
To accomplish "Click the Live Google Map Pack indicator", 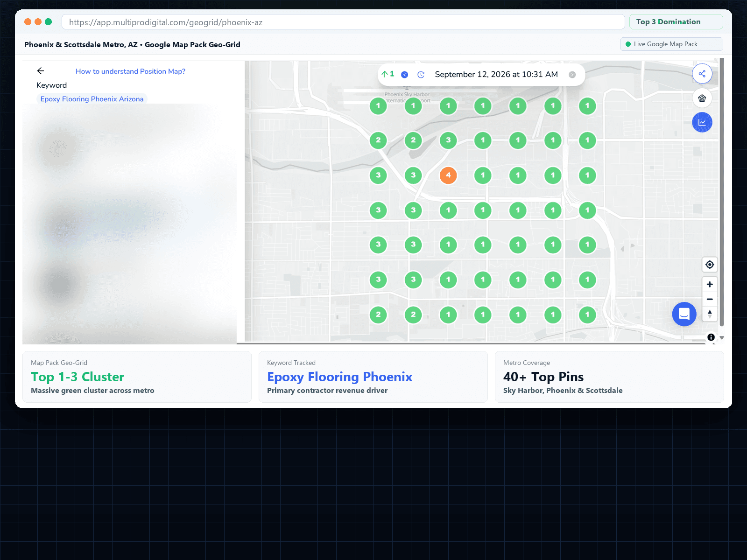I will pos(671,44).
